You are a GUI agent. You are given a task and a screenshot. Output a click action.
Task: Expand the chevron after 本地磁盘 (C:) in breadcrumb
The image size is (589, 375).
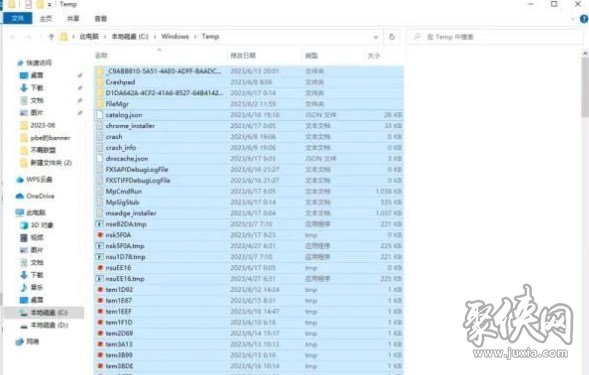pos(155,37)
